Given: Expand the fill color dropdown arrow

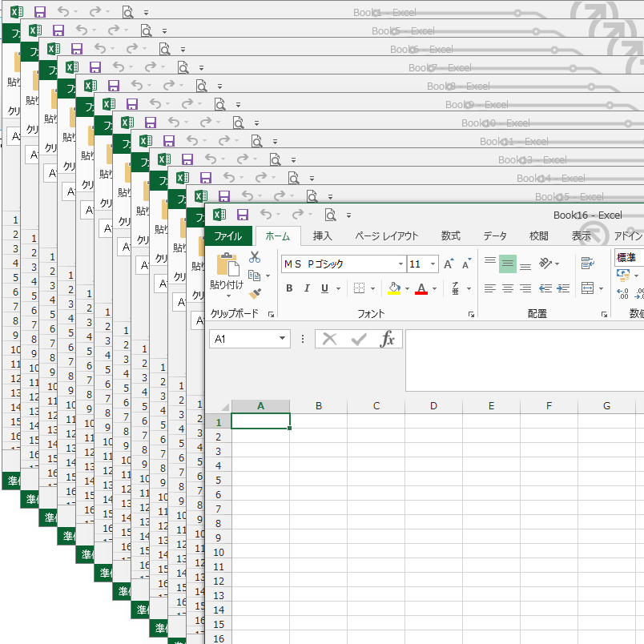Looking at the screenshot, I should coord(408,288).
